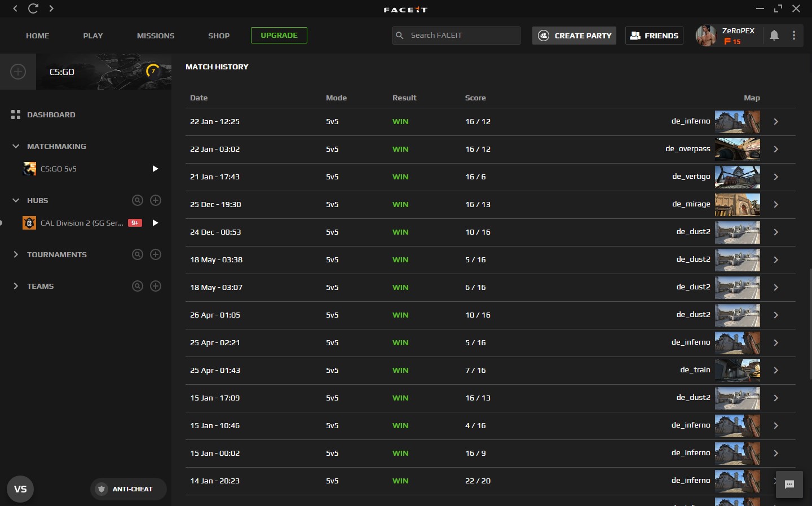The height and width of the screenshot is (506, 812).
Task: Expand the Teams section
Action: 16,286
